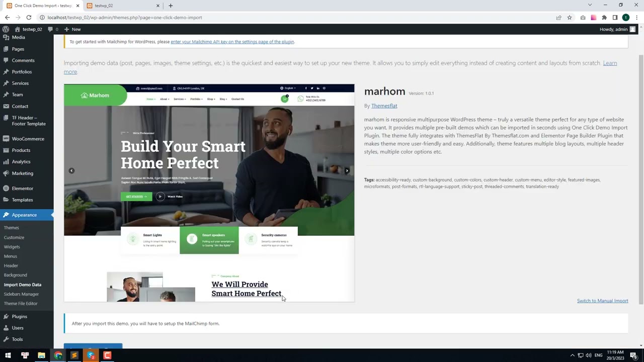Click the page vertical scrollbar
The width and height of the screenshot is (644, 362).
pyautogui.click(x=641, y=178)
